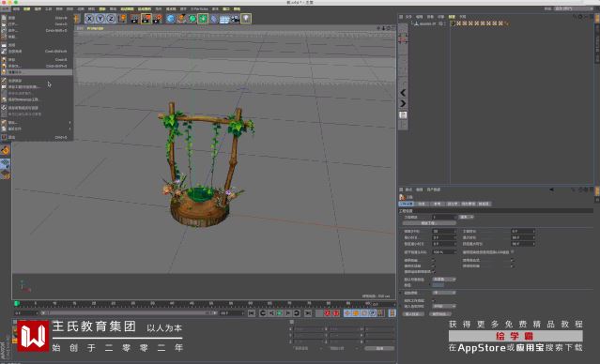Viewport: 600px width, 364px height.
Task: Click the level of detail 100% field
Action: pos(444,252)
